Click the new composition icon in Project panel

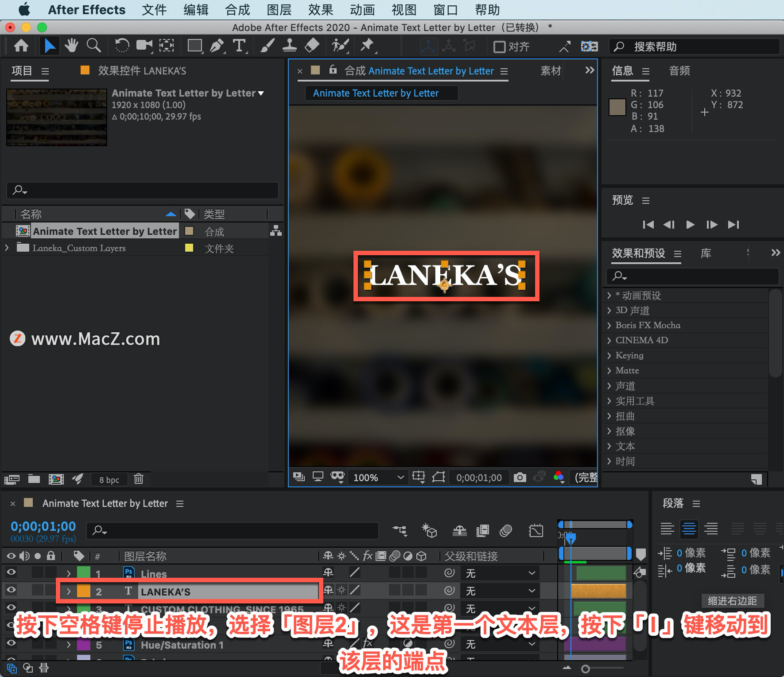point(56,479)
